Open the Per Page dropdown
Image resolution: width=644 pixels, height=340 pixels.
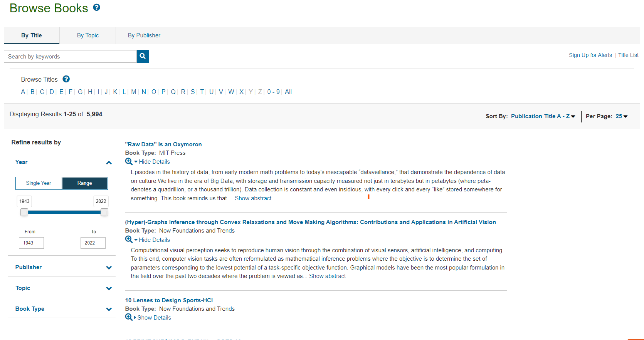point(622,116)
